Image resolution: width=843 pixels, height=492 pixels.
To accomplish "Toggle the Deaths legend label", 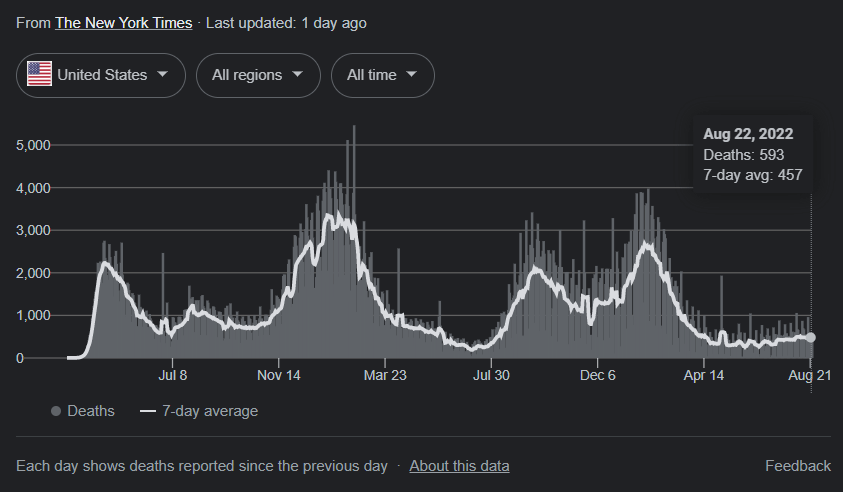I will (x=90, y=411).
